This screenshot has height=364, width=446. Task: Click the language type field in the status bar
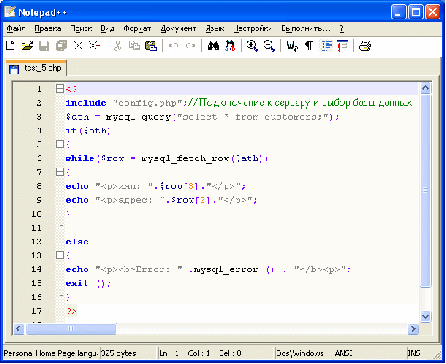point(51,353)
